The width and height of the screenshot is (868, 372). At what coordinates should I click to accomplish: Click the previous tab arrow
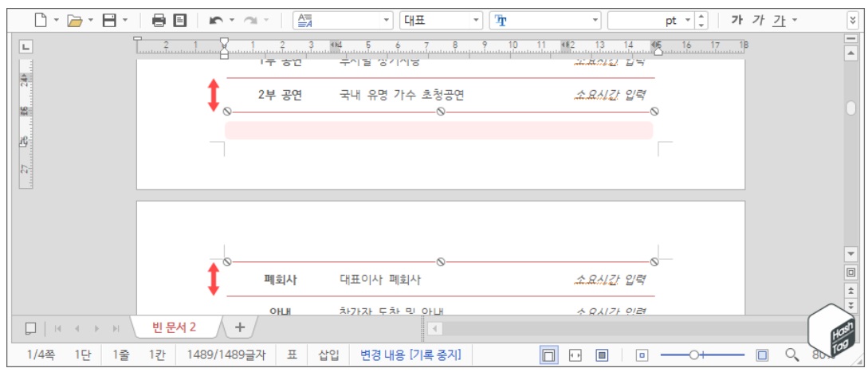coord(77,328)
